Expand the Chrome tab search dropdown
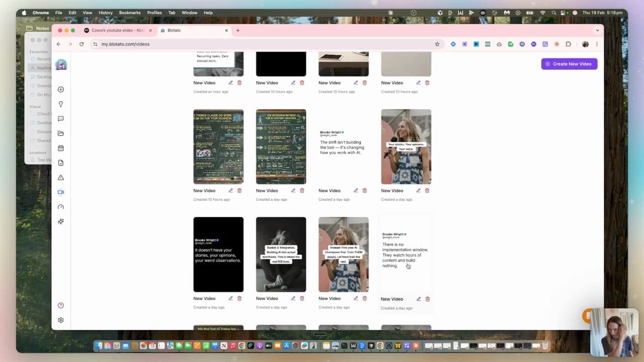The image size is (644, 362). 597,30
